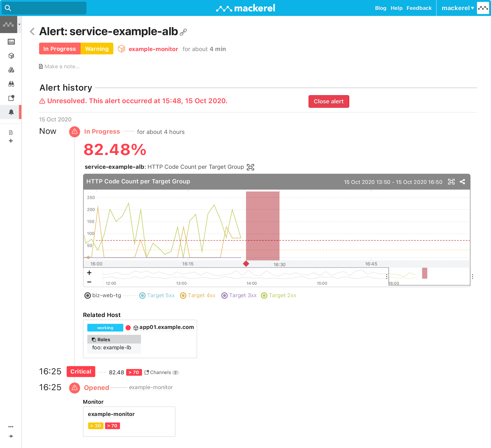The height and width of the screenshot is (448, 491).
Task: Click the 82.48% alert value
Action: pos(115,150)
